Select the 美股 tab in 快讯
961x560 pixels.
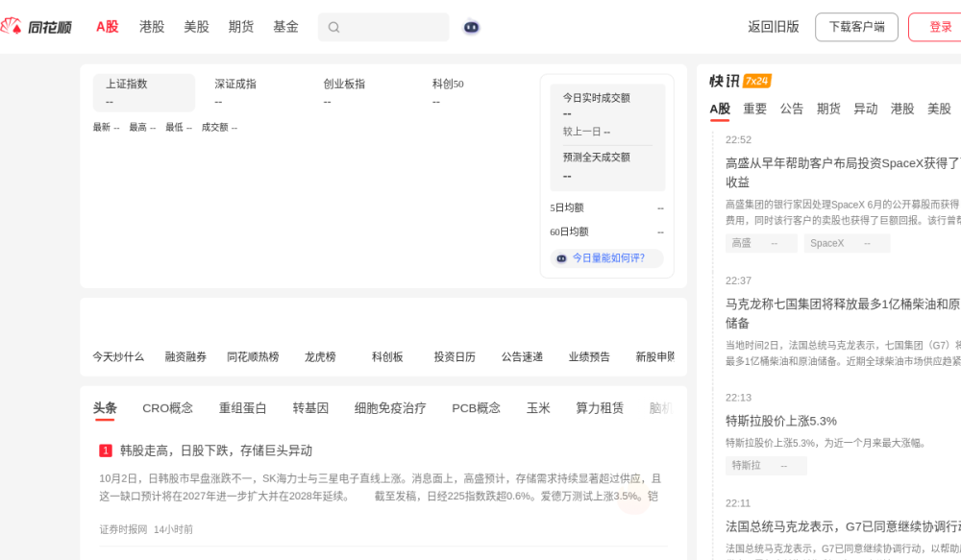[939, 110]
